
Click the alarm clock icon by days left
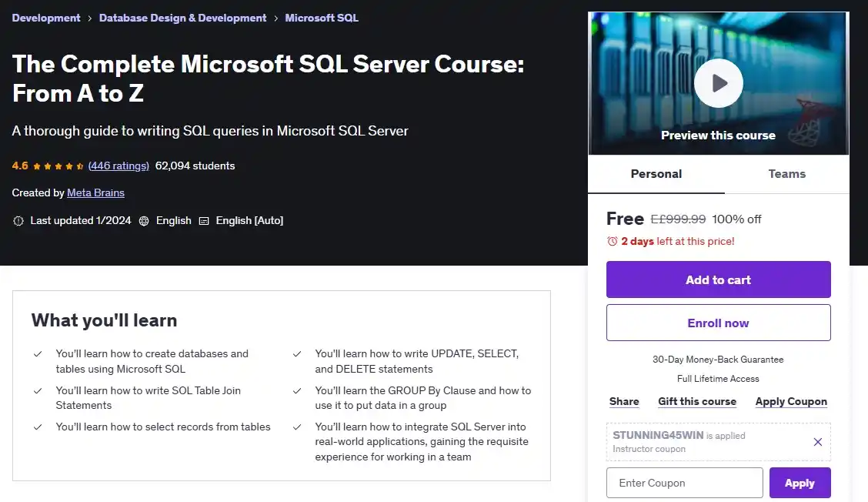point(613,241)
